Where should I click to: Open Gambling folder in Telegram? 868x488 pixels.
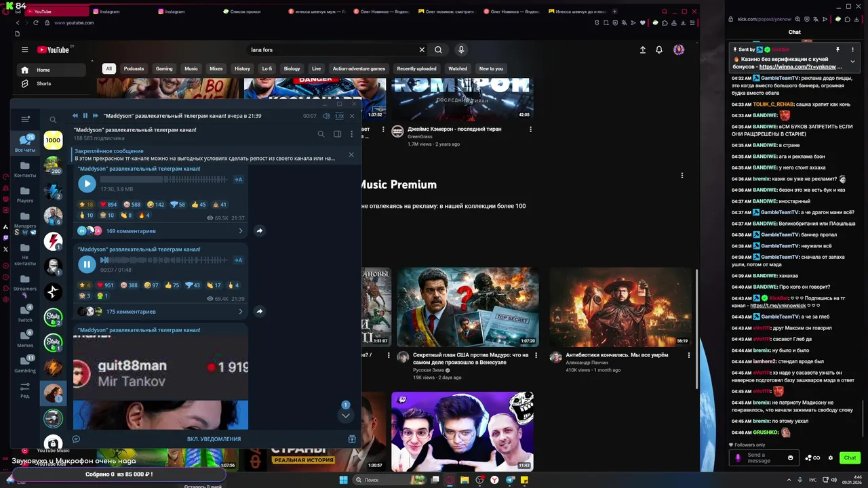pos(25,364)
